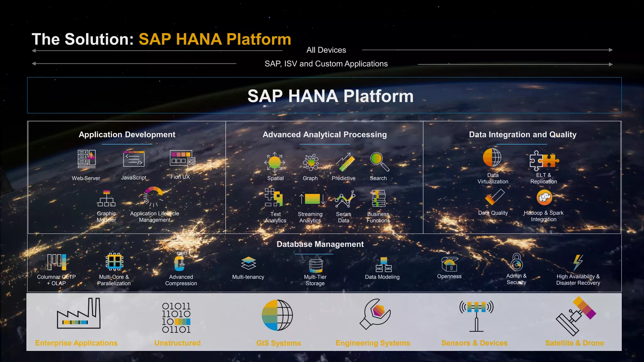Click the 'Unstructured' label
Screen dimensions: 644x362
click(177, 343)
